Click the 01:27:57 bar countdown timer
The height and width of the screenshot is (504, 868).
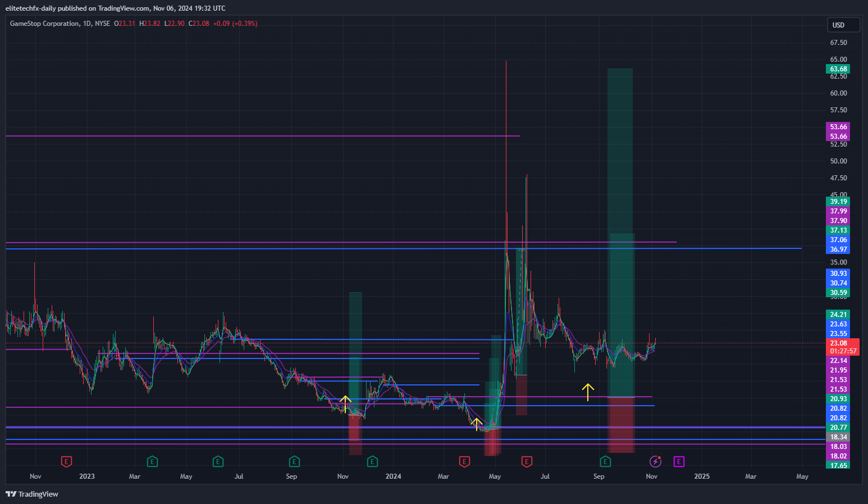point(843,351)
